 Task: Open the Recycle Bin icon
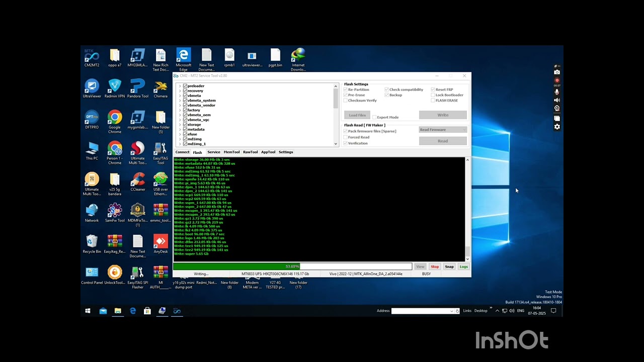[92, 244]
